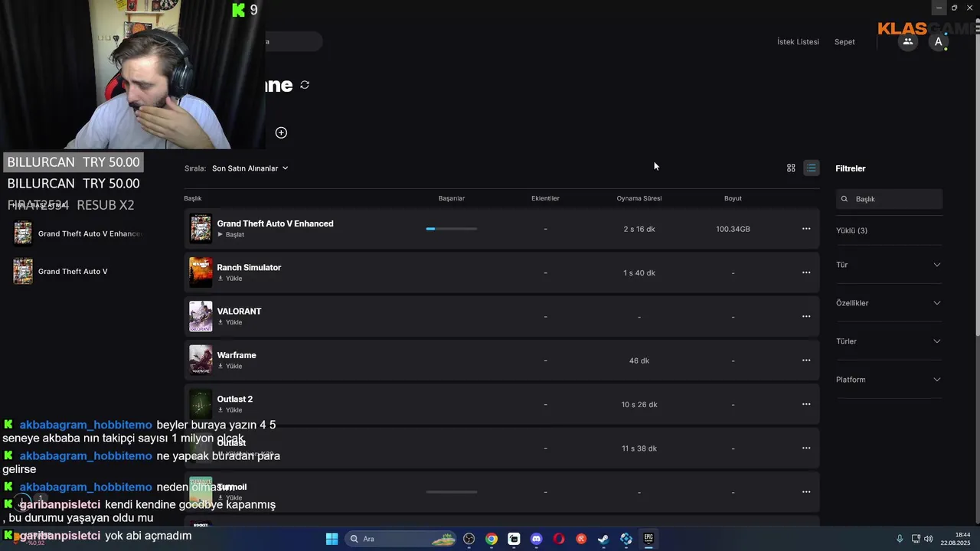Click the VALORANT cover thumbnail
The height and width of the screenshot is (551, 980).
coord(201,316)
